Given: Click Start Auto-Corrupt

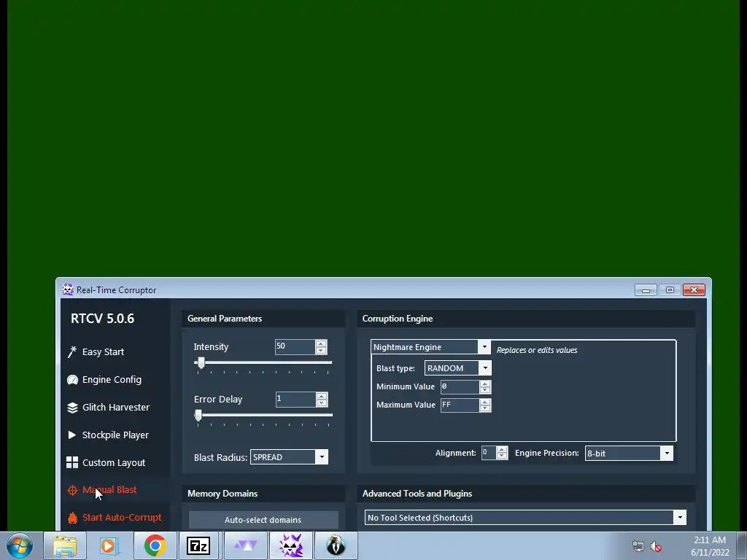Looking at the screenshot, I should pos(122,517).
